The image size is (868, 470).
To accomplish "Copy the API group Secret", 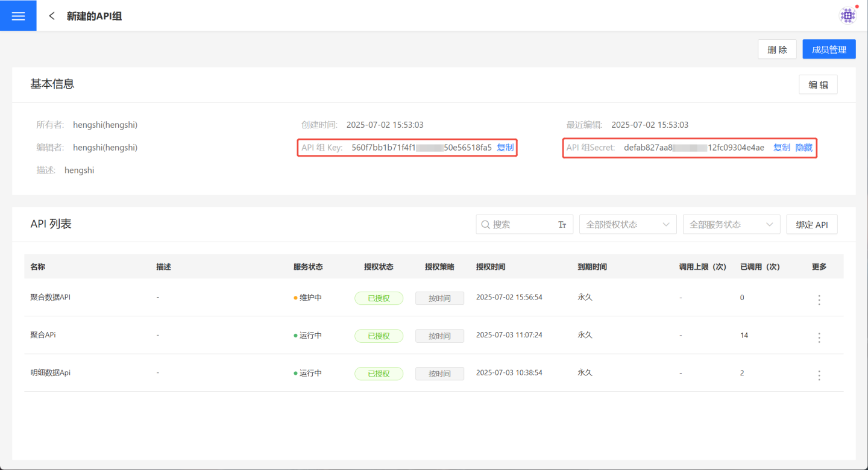I will 781,148.
